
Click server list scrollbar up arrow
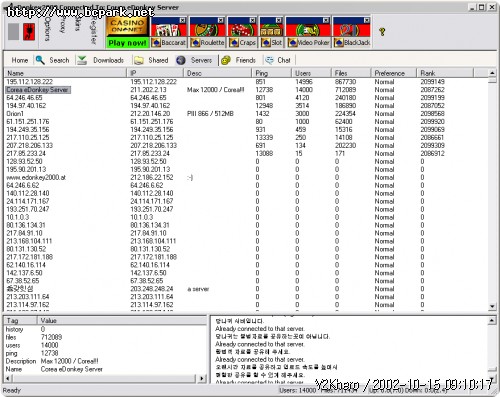492,73
